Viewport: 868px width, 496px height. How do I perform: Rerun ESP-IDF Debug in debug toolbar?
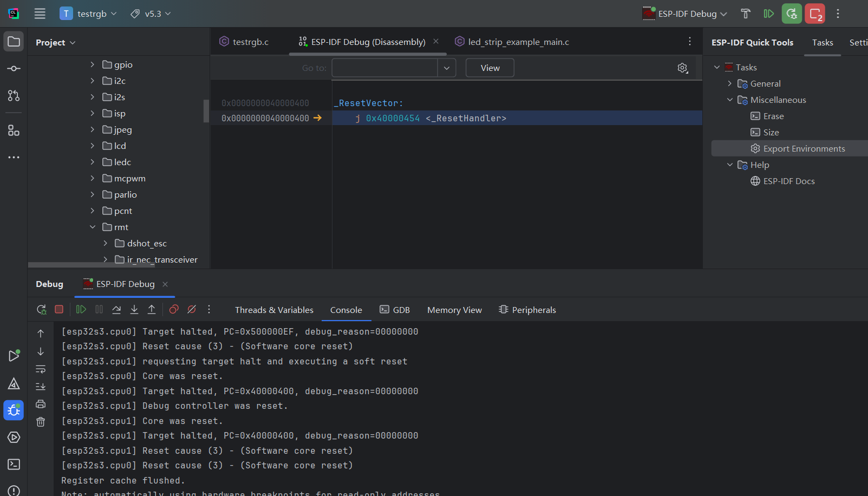[42, 309]
